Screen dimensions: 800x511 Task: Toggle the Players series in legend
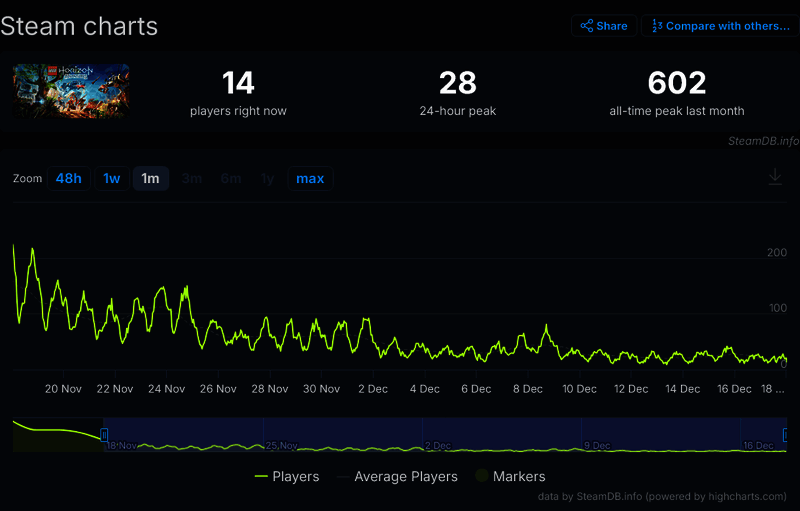point(287,477)
